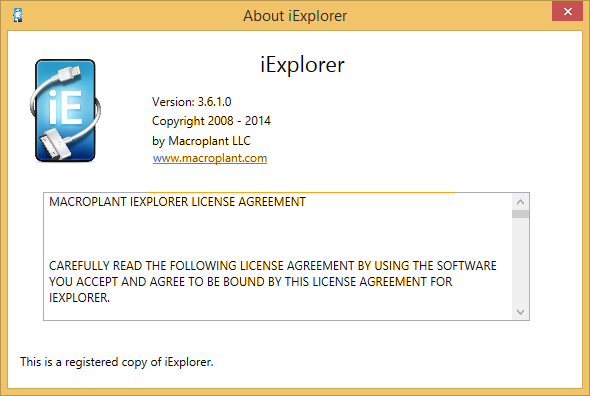Click the license scrollbar up arrow
The width and height of the screenshot is (590, 396).
click(x=520, y=202)
